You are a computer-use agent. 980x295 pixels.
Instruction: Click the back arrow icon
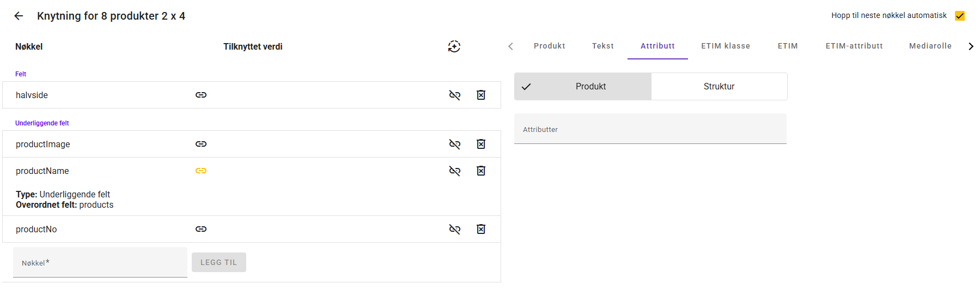pyautogui.click(x=19, y=16)
